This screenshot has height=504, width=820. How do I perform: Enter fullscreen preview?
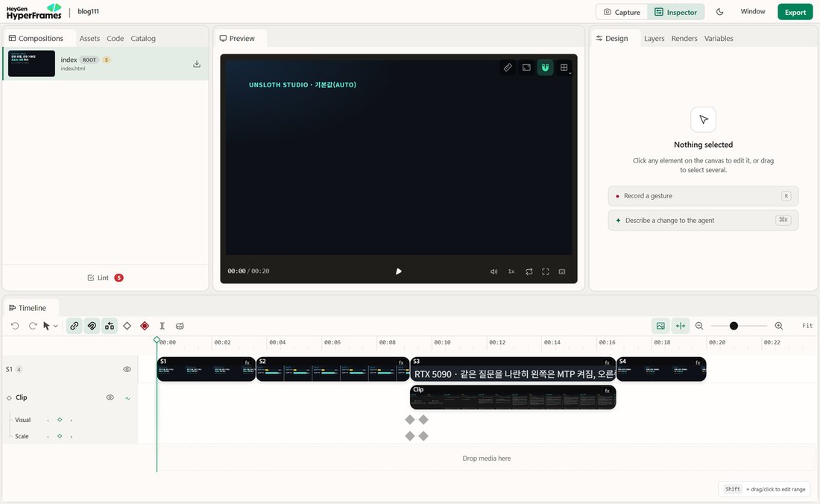546,271
